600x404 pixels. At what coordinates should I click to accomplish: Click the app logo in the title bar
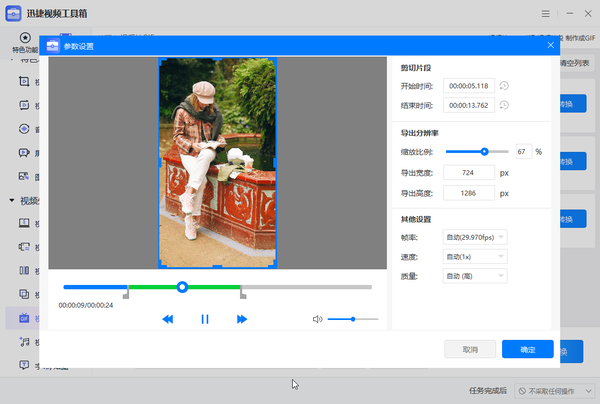coord(13,13)
